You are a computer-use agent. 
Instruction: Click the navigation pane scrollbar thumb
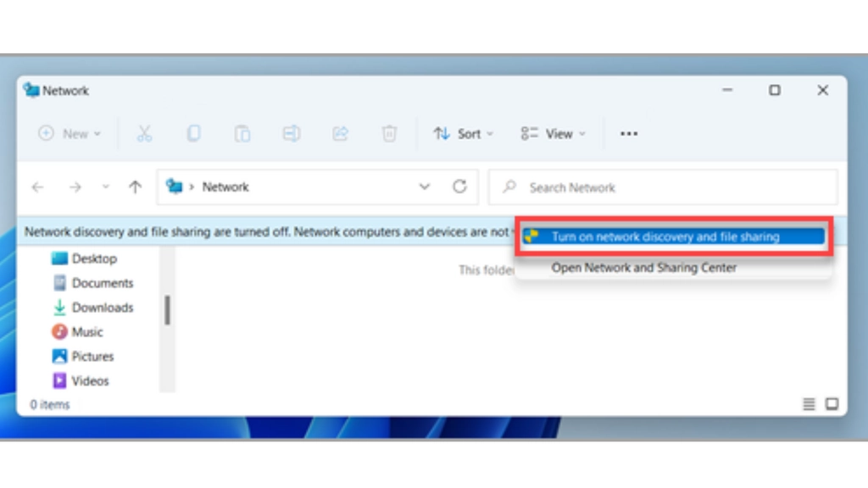pyautogui.click(x=167, y=310)
